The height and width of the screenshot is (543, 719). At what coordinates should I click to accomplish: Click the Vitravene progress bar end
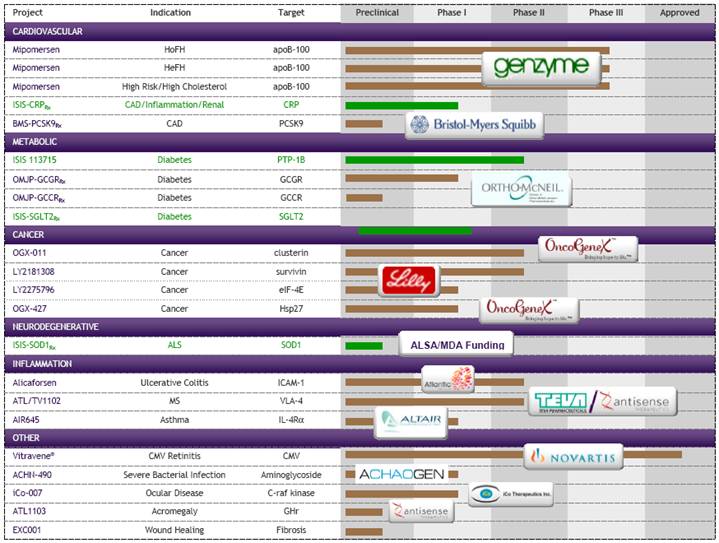[x=653, y=454]
